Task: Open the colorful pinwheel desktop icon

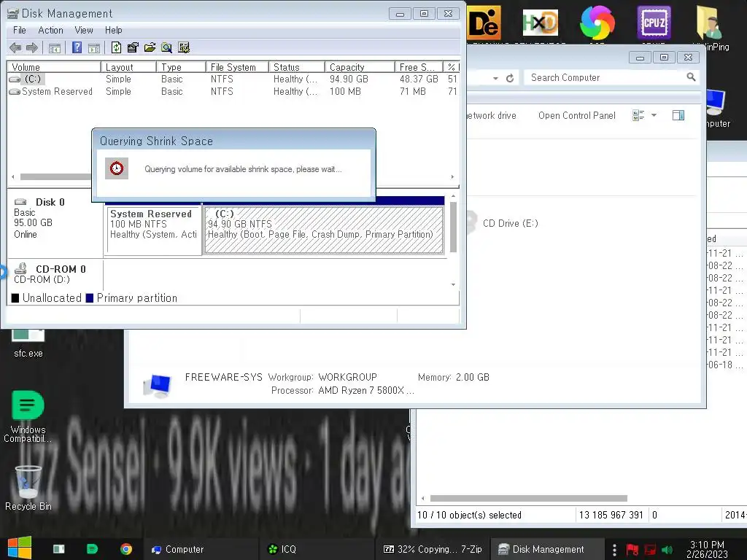Action: (x=597, y=23)
